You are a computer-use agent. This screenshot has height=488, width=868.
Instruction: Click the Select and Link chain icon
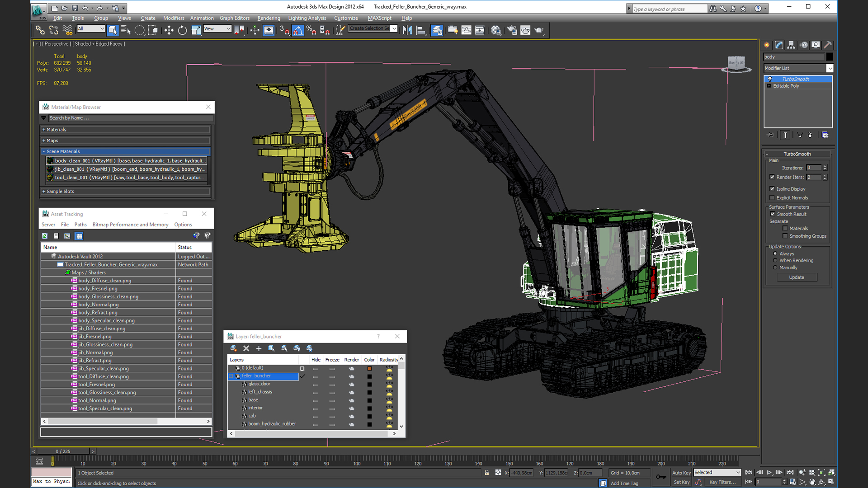click(40, 30)
